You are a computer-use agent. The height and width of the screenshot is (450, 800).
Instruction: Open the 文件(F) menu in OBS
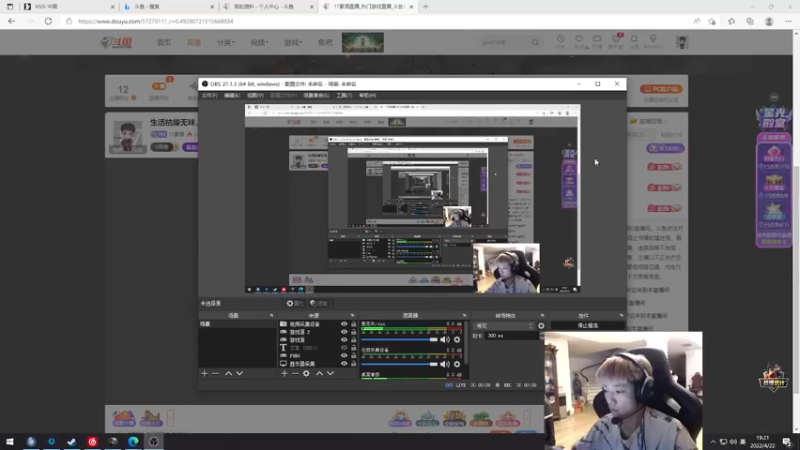tap(209, 95)
